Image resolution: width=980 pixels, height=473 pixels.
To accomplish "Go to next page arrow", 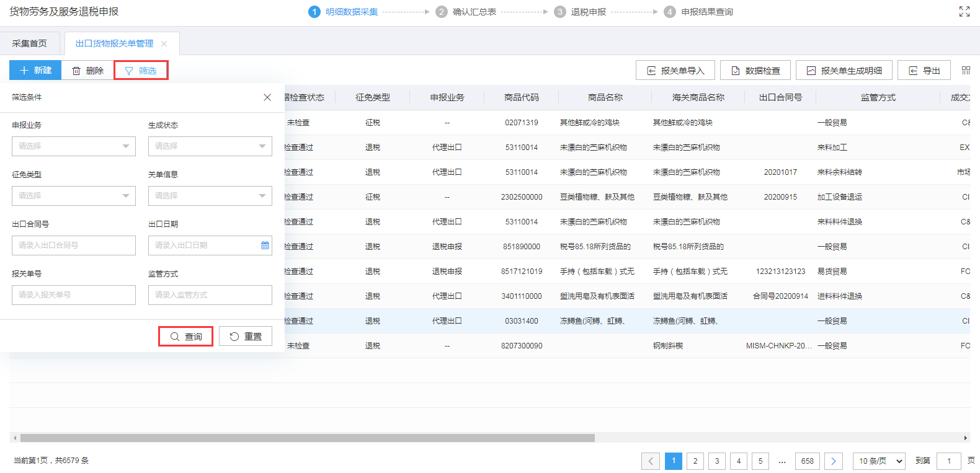I will (x=833, y=461).
